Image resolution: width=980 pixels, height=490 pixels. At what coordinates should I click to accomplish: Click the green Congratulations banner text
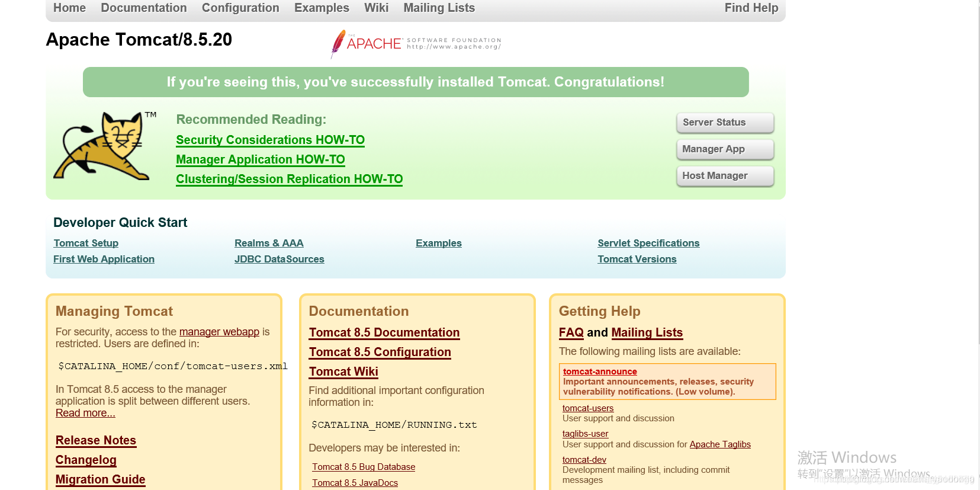[x=416, y=82]
